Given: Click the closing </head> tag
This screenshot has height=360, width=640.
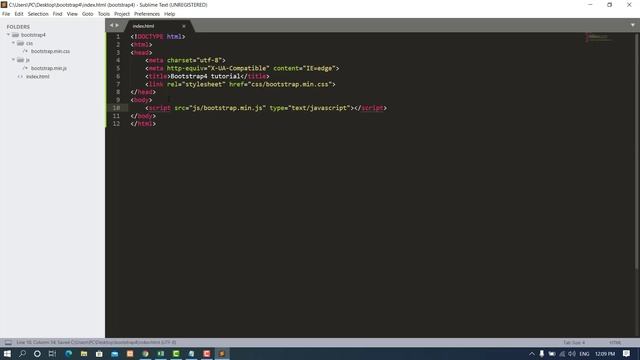Looking at the screenshot, I should (x=143, y=92).
